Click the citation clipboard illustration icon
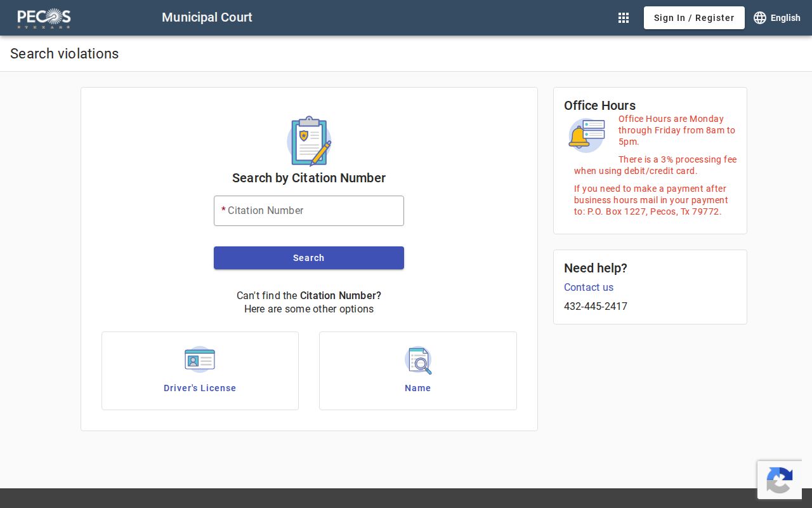The height and width of the screenshot is (508, 812). pyautogui.click(x=309, y=141)
